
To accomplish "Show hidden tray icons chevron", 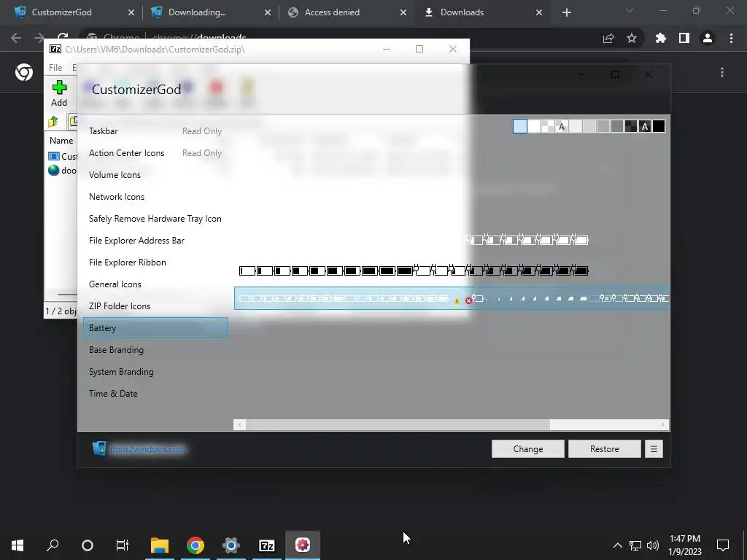I will (x=617, y=545).
